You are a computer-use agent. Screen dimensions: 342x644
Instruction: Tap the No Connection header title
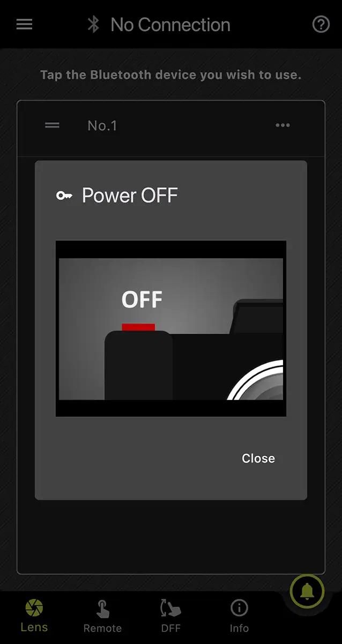point(170,25)
